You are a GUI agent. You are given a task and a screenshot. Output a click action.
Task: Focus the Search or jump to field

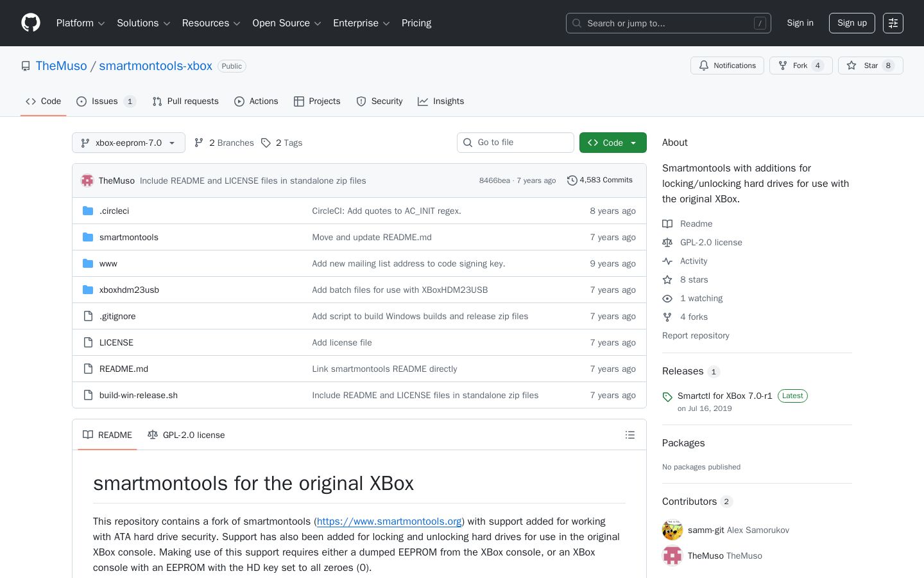pos(668,23)
